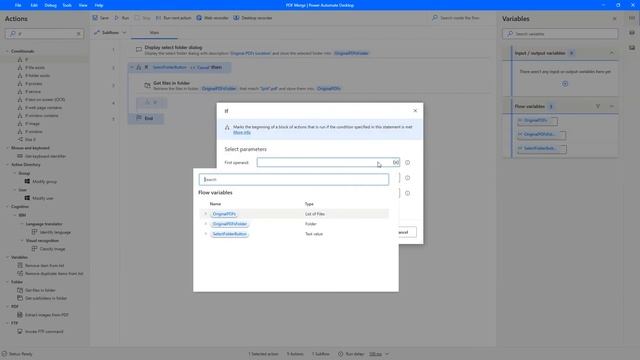
Task: Select the If process action
Action: 33,84
